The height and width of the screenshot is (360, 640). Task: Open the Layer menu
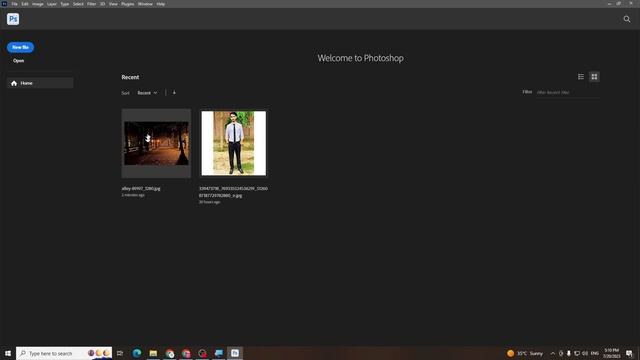(52, 4)
